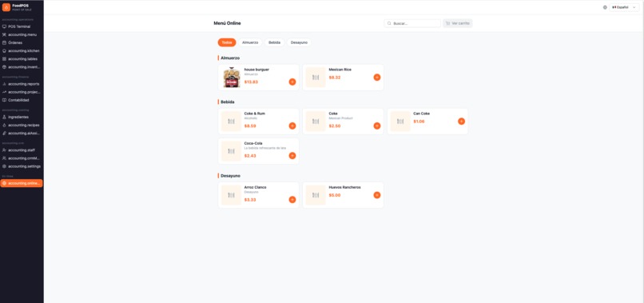Click the Bebida section heading
The image size is (644, 303).
[228, 102]
